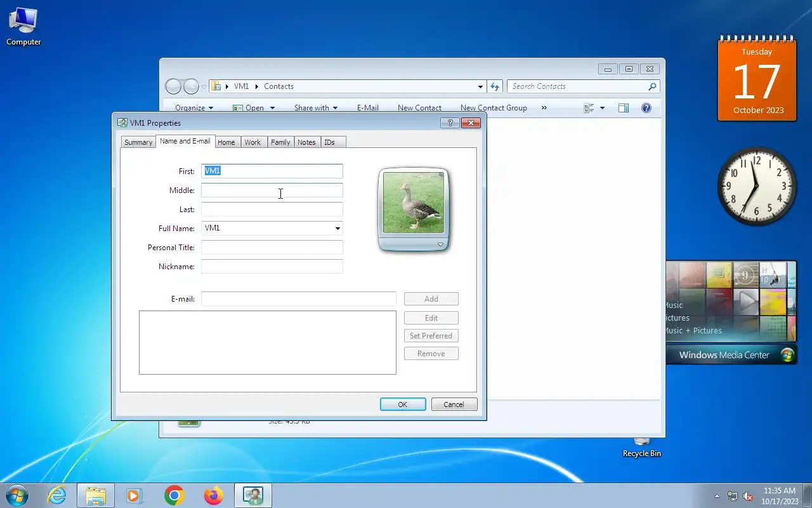The image size is (812, 508).
Task: Click the volume muted tray icon
Action: [748, 496]
